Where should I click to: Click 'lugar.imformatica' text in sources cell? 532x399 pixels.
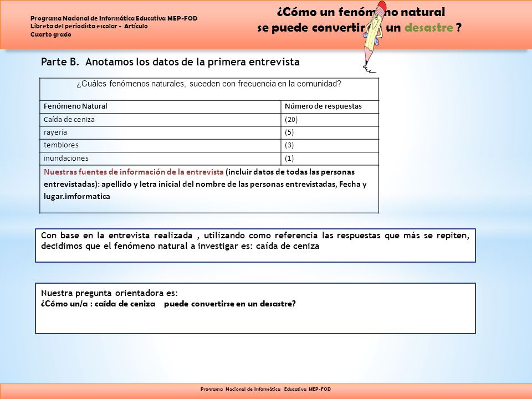click(x=77, y=196)
